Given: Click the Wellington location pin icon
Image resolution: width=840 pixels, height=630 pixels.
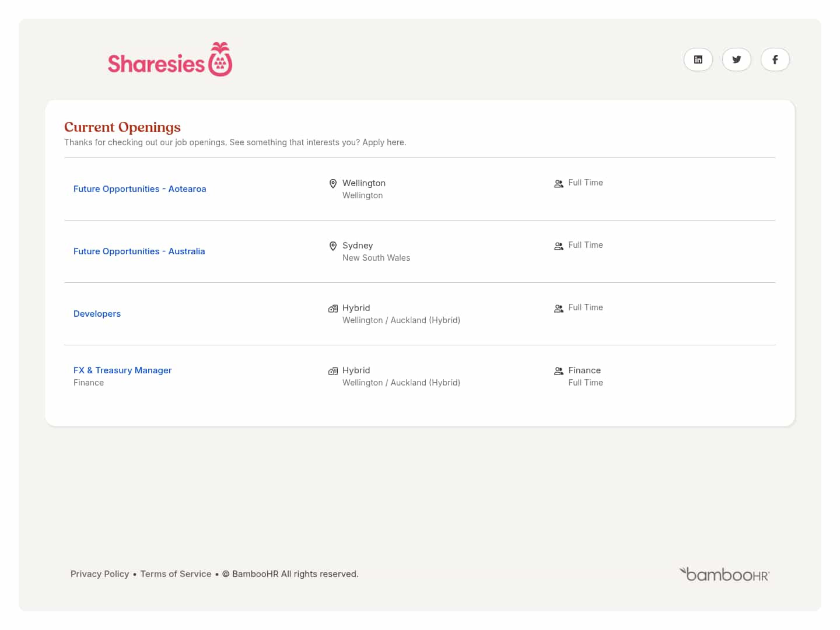Looking at the screenshot, I should pos(333,184).
